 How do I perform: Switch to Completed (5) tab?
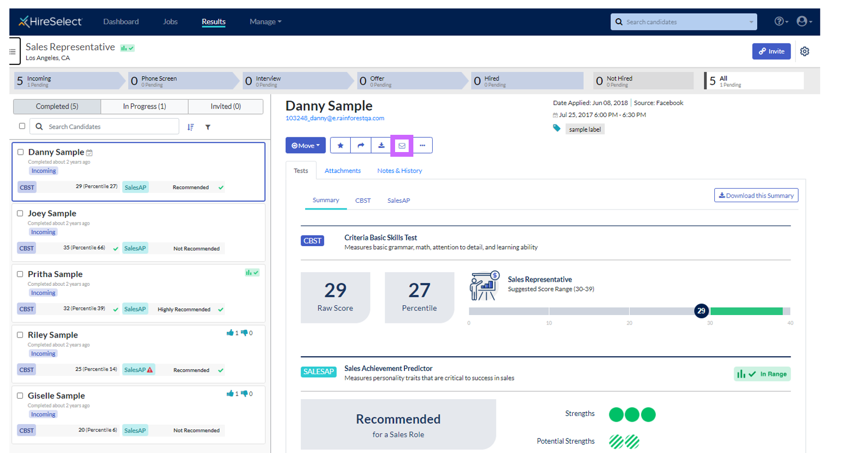[57, 106]
